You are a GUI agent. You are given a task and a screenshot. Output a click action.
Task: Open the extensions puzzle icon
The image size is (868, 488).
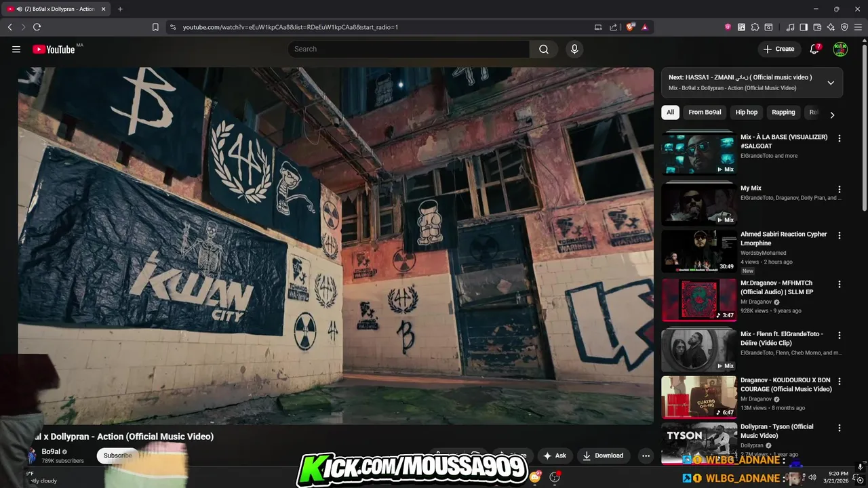click(x=755, y=27)
